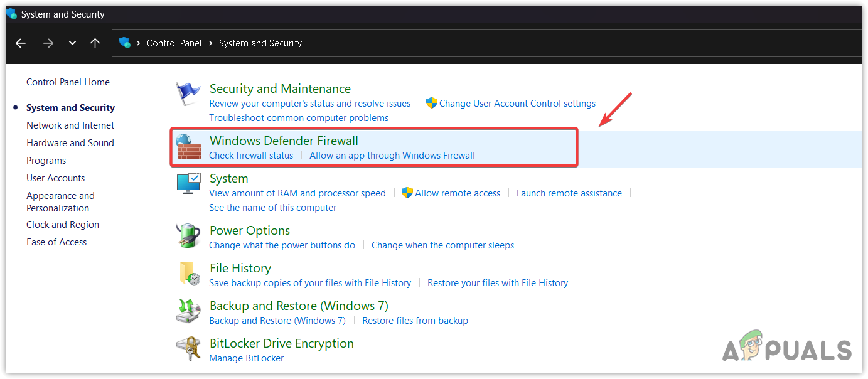This screenshot has width=868, height=379.
Task: Open the recent locations dropdown chevron
Action: coord(72,43)
